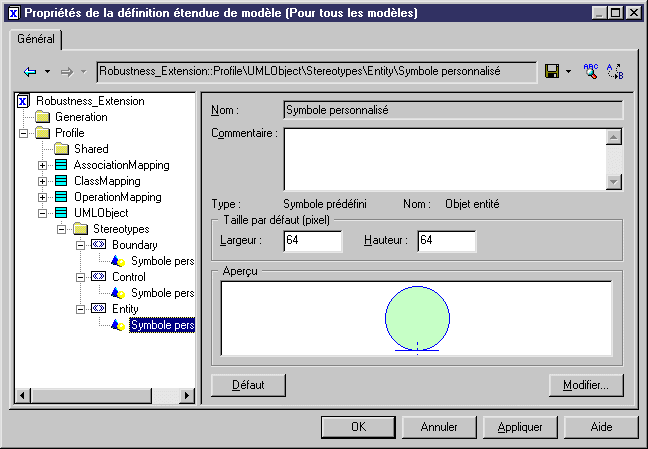This screenshot has width=648, height=449.
Task: Click the Hauteur input field
Action: point(447,241)
